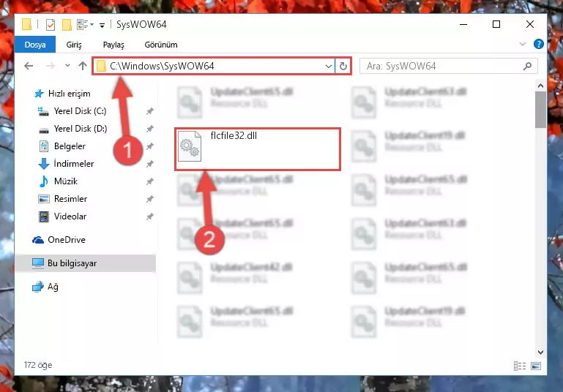Go forward with the right arrow button
Viewport: 563px width, 392px height.
click(x=51, y=66)
